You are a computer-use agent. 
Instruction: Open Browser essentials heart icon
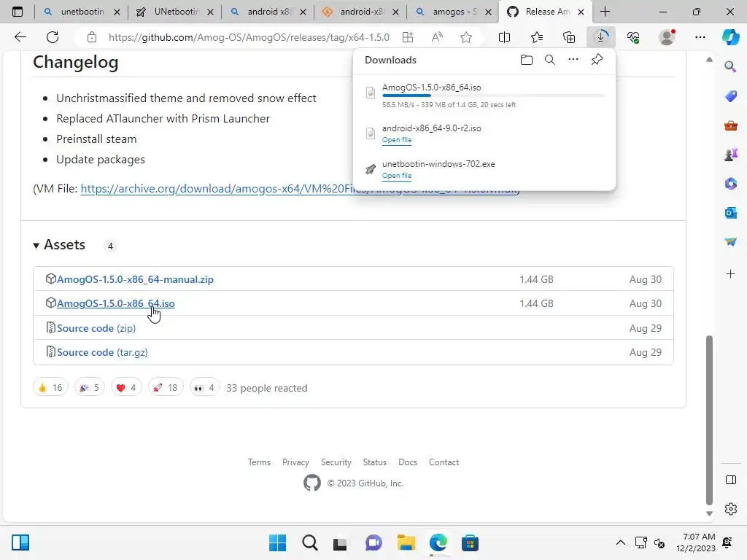pos(633,37)
